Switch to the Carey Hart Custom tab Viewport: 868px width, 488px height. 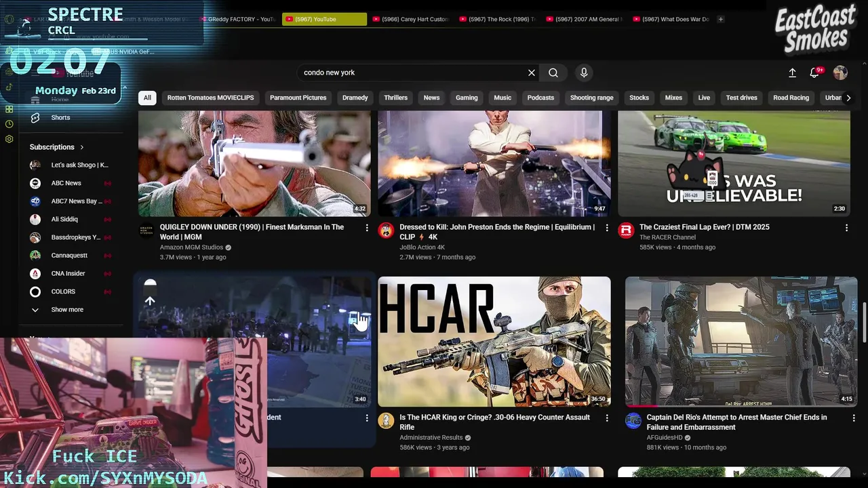click(x=411, y=19)
